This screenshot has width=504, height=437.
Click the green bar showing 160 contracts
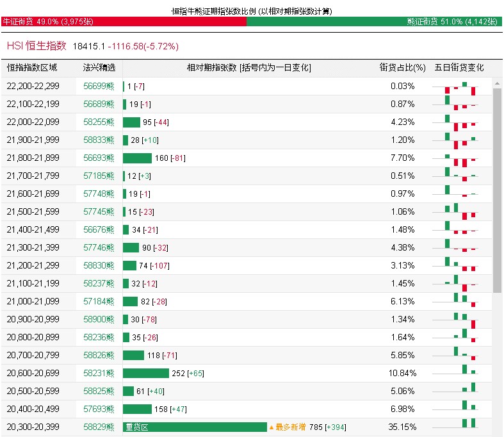pos(137,158)
